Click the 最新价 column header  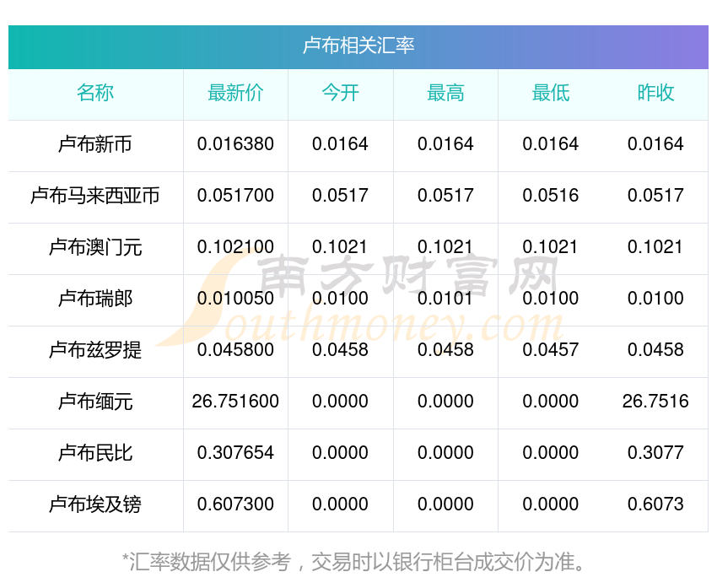point(235,93)
